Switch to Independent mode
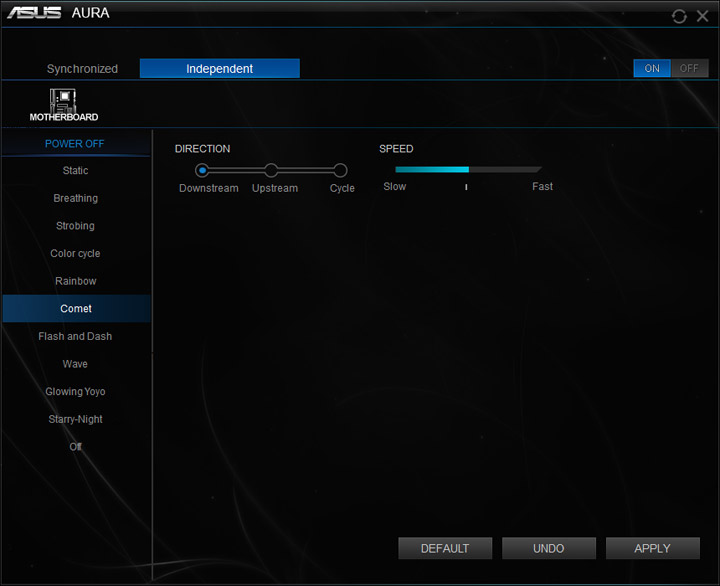 click(x=219, y=68)
